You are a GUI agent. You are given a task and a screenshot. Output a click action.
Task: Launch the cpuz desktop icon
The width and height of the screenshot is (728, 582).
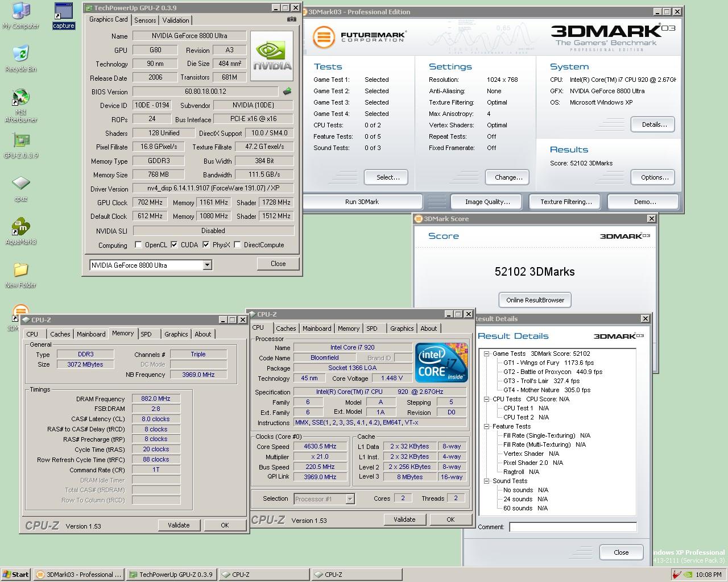(x=20, y=189)
